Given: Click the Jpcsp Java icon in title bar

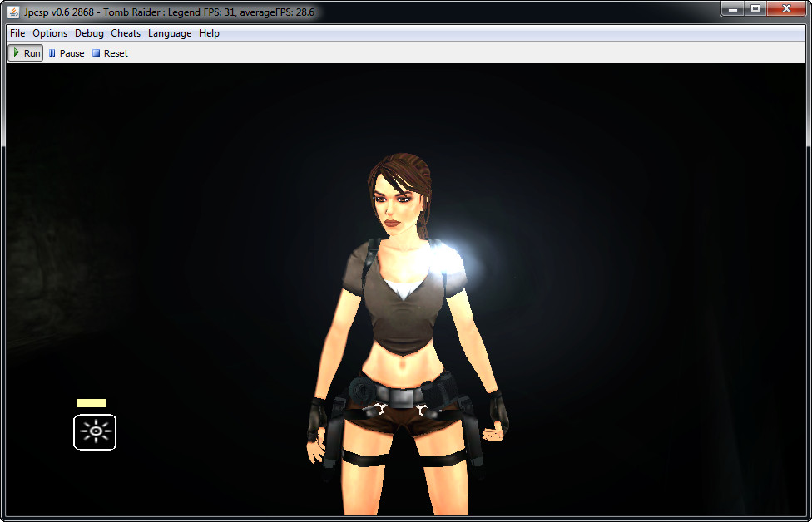Looking at the screenshot, I should coord(13,12).
